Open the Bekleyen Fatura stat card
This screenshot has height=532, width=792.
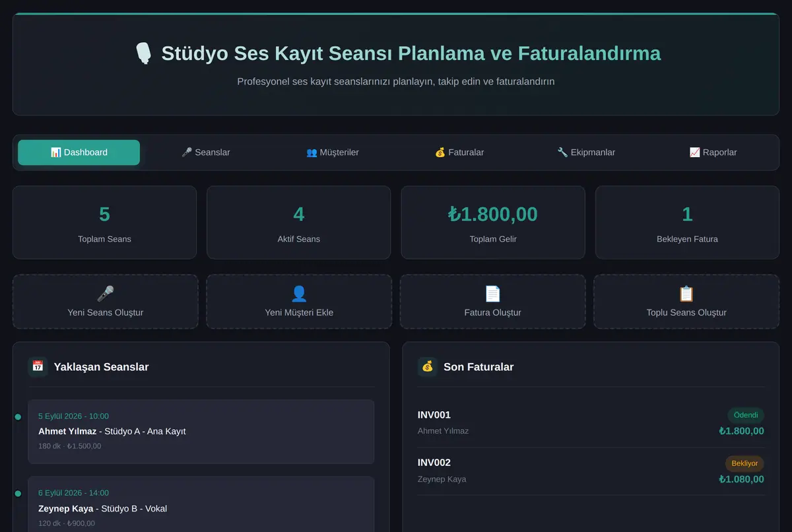tap(687, 222)
